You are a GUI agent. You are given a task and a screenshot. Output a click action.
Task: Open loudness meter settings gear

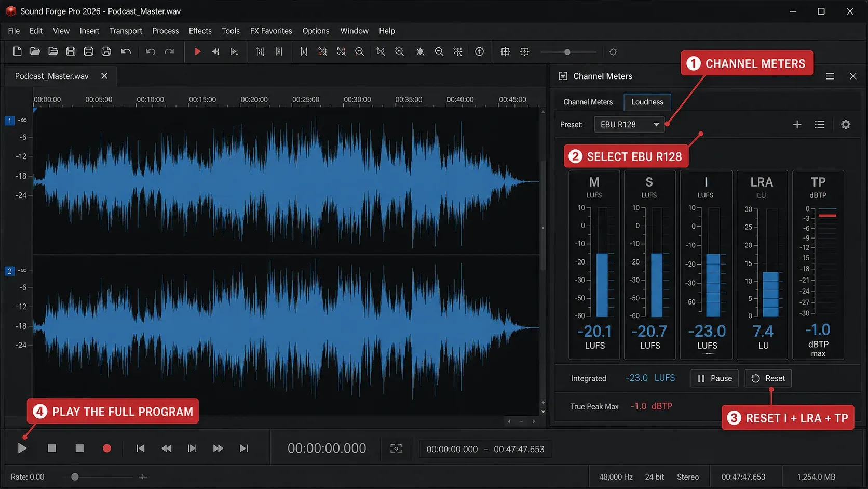(846, 125)
